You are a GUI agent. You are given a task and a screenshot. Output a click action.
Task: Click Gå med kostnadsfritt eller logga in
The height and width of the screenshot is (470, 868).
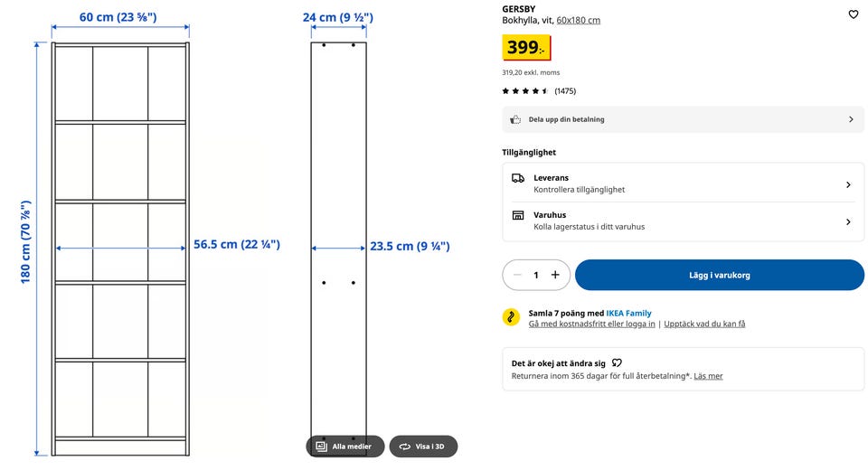(591, 324)
